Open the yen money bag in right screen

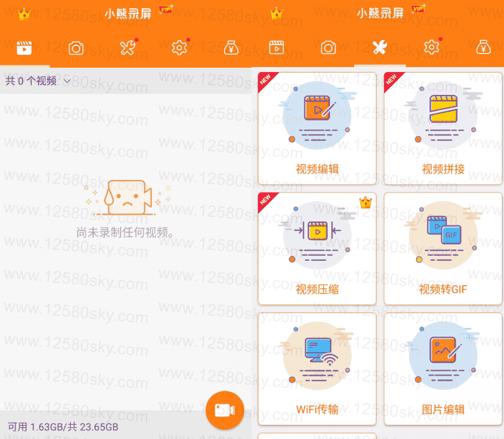coord(483,48)
